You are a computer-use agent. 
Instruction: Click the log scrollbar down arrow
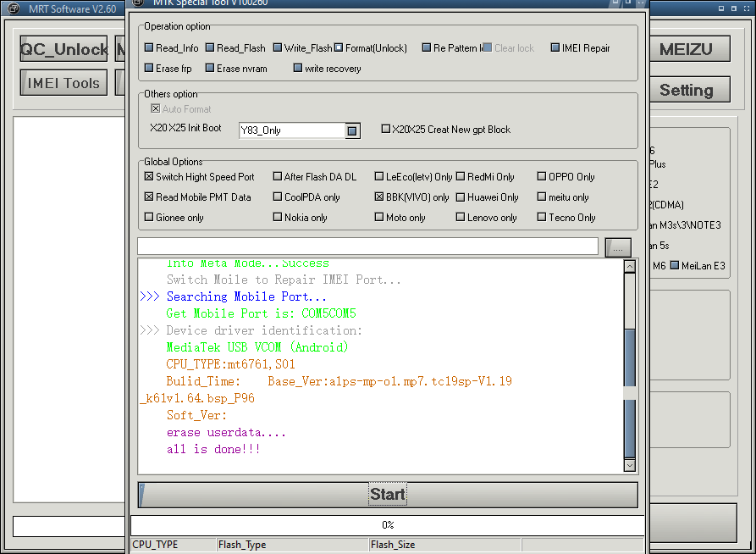click(x=629, y=465)
